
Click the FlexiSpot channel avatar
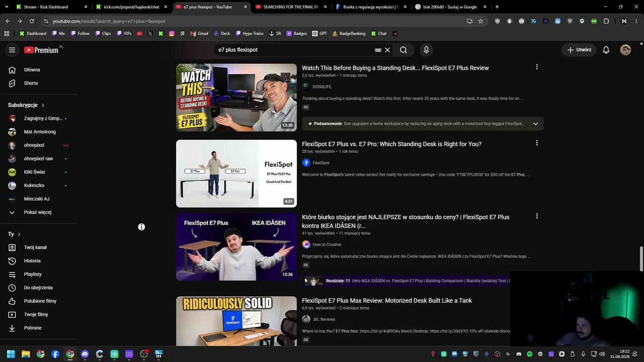[306, 162]
